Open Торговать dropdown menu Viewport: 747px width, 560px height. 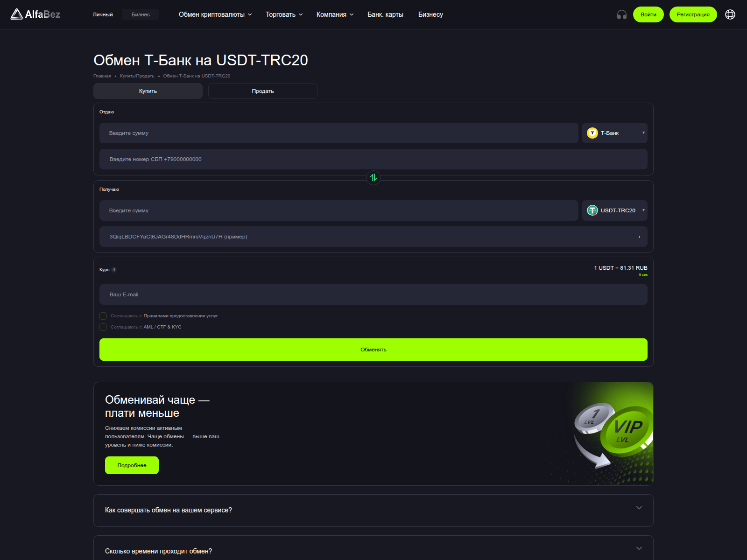pyautogui.click(x=284, y=14)
